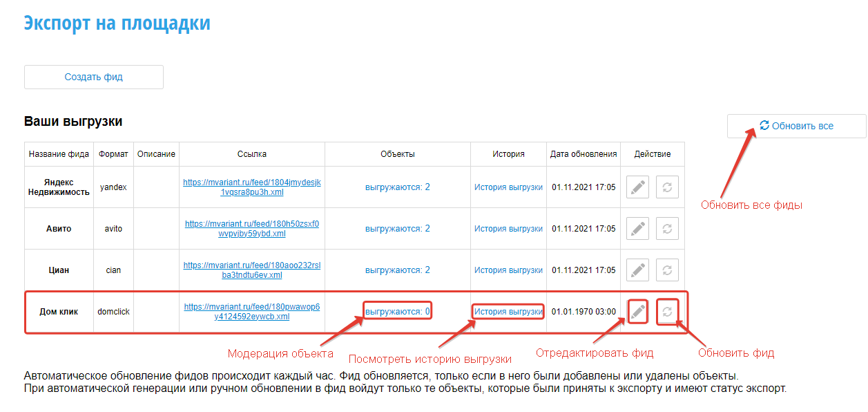View История выгрузки for Яндекс Недвижимость
Image resolution: width=868 pixels, height=412 pixels.
[x=508, y=187]
